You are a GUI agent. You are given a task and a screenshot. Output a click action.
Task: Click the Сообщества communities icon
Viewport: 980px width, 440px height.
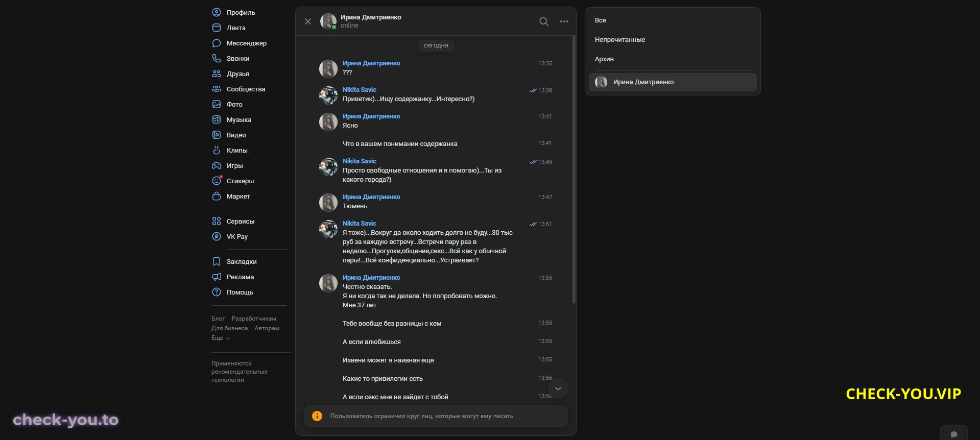217,89
